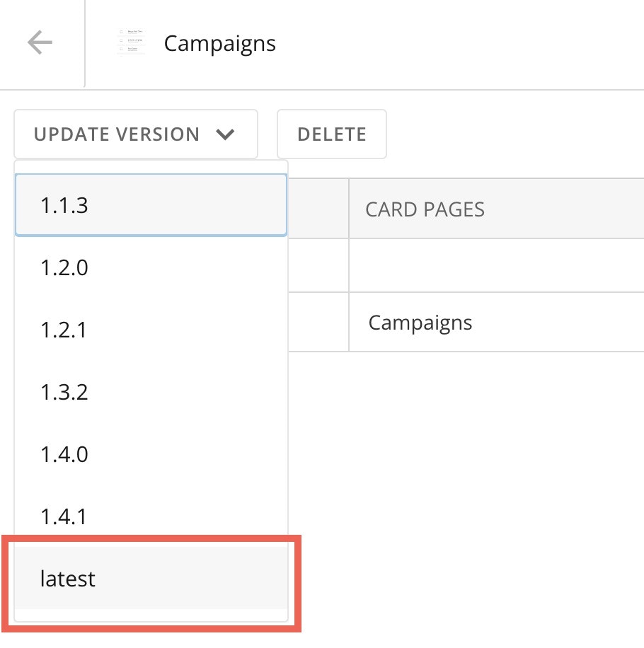Click header cell left of CARD PAGES
The image size is (644, 648).
[x=318, y=209]
